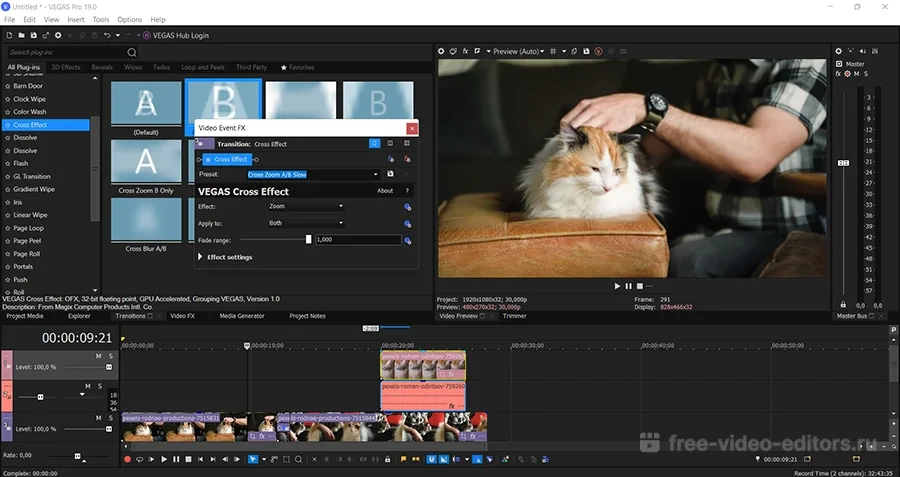The height and width of the screenshot is (477, 900).
Task: Open the Apply to dropdown
Action: [341, 223]
